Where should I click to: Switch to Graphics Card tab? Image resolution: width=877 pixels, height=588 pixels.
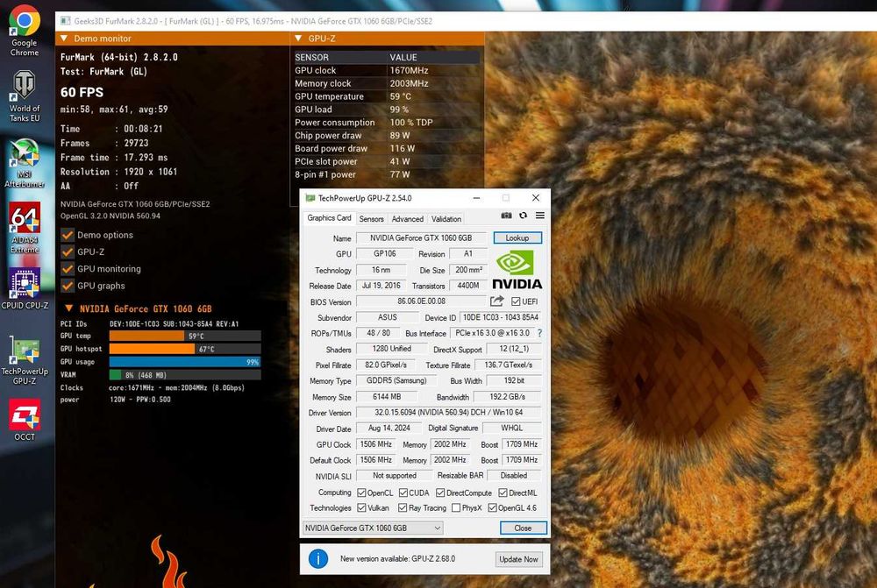point(329,218)
